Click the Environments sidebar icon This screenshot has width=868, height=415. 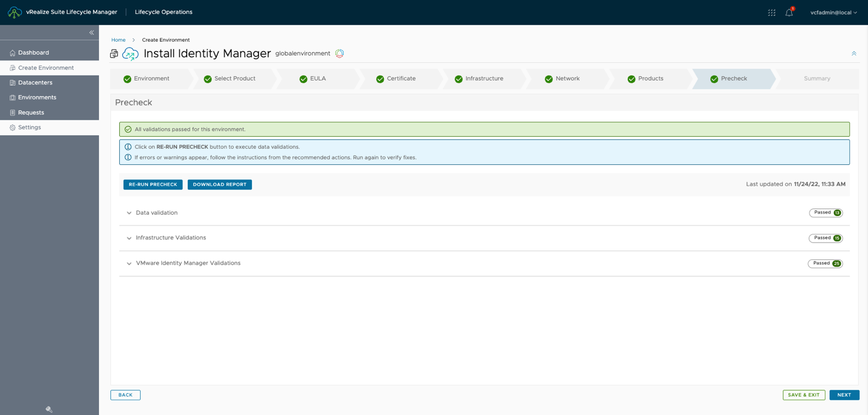[x=12, y=98]
